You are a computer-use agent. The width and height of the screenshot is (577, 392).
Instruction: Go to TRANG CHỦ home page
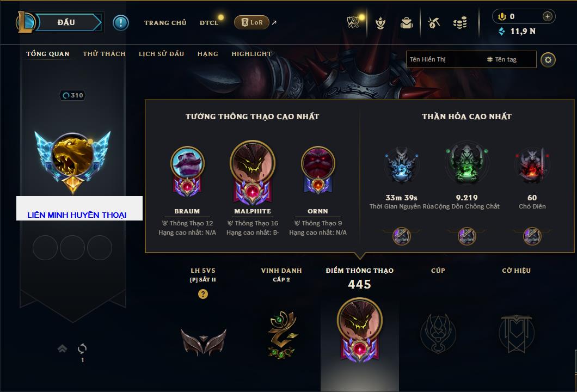(165, 23)
